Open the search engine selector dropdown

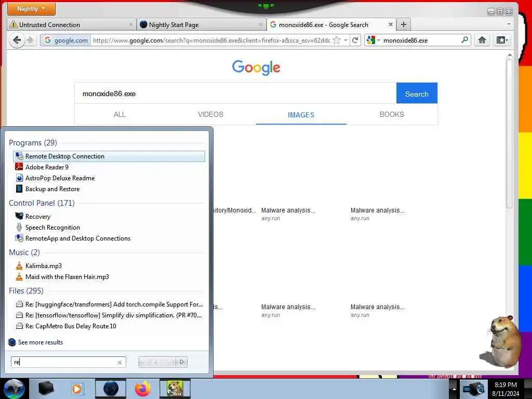(x=373, y=41)
